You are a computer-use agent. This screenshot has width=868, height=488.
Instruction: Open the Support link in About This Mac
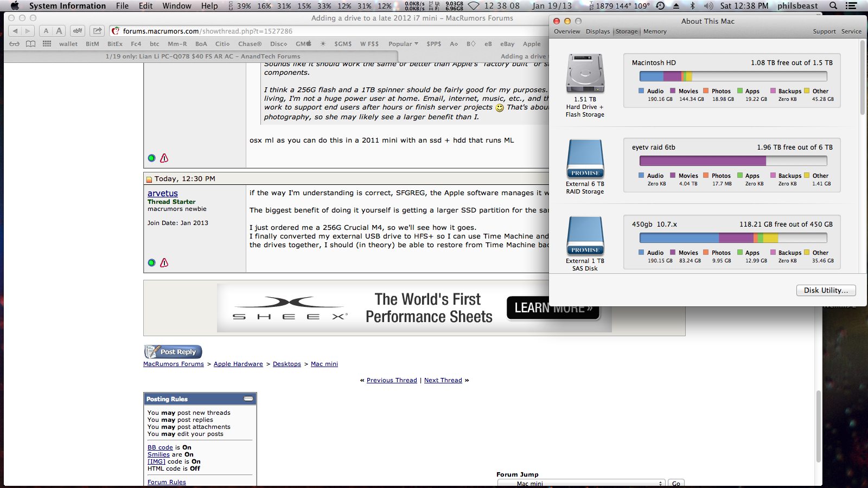click(x=824, y=31)
